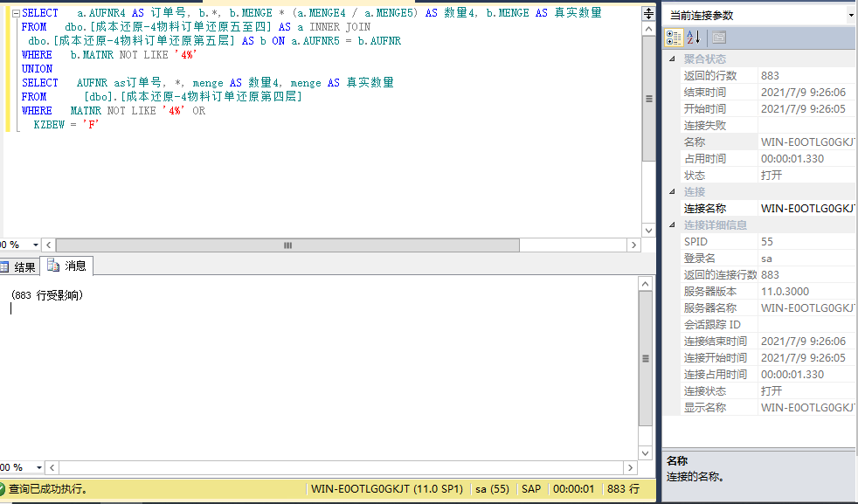Click the green success icon in status bar
This screenshot has height=504, width=858.
(2, 488)
